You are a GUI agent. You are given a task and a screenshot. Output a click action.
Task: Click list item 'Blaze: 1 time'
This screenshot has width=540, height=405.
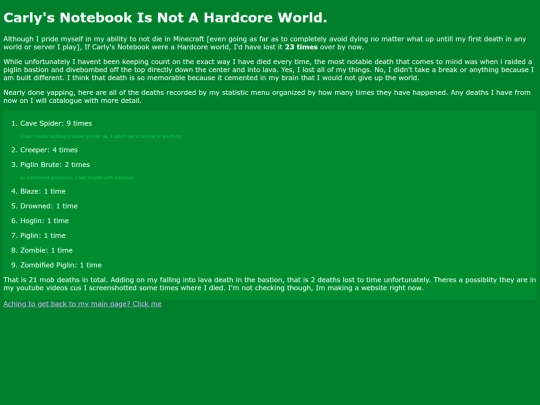pos(43,191)
